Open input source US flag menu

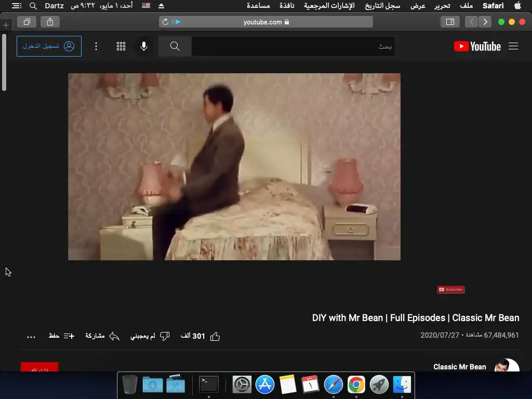coord(146,5)
